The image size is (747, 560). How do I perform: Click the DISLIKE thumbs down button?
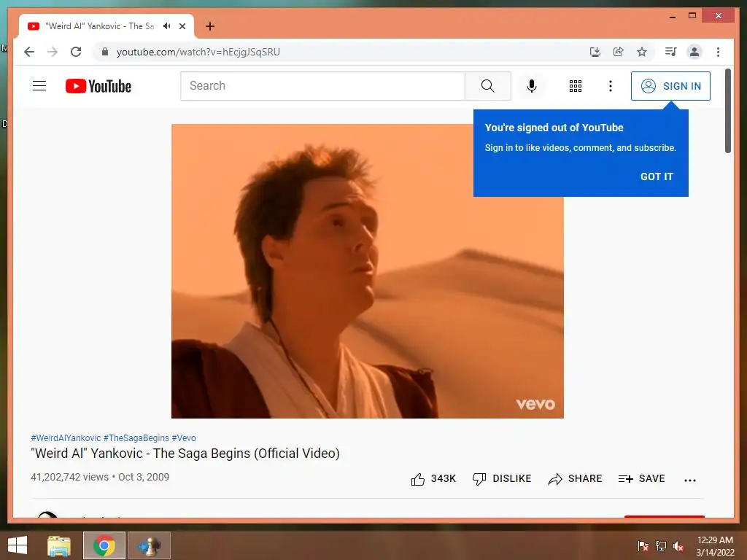pyautogui.click(x=502, y=478)
